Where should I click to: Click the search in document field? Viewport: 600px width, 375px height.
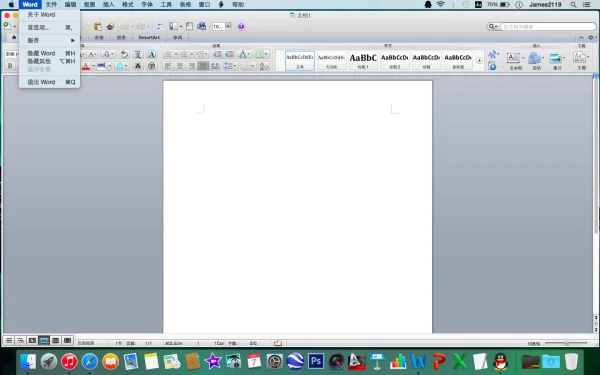click(x=548, y=26)
